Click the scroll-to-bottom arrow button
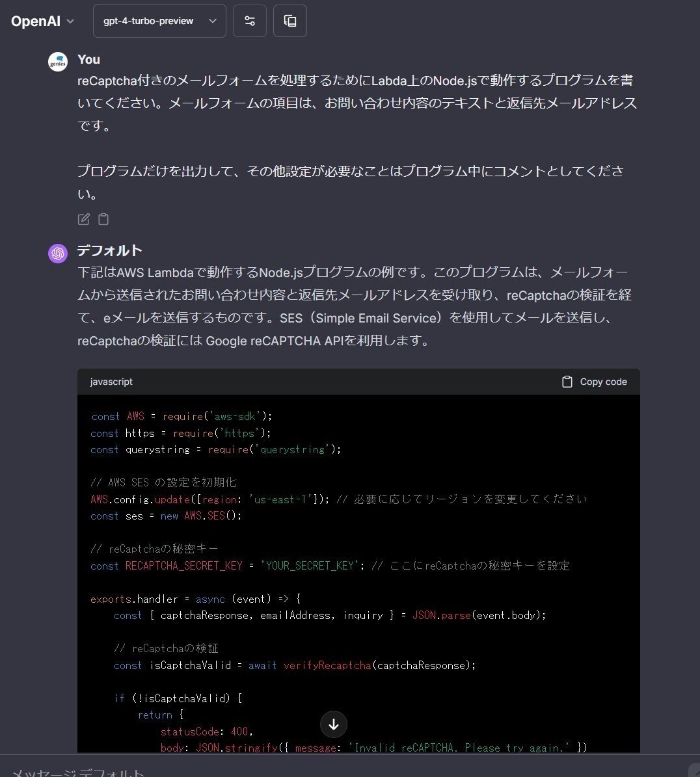This screenshot has height=777, width=700. click(x=334, y=724)
